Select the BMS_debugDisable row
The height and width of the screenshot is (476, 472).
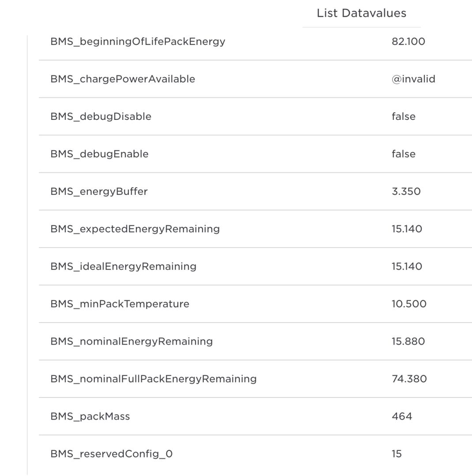point(101,116)
